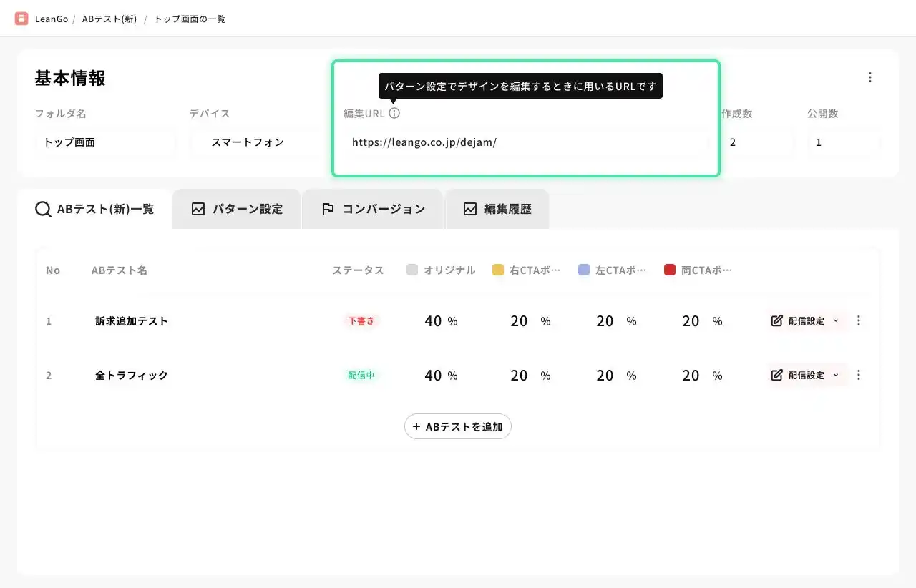Switch to the コンバージョン tab
916x588 pixels.
pos(373,209)
